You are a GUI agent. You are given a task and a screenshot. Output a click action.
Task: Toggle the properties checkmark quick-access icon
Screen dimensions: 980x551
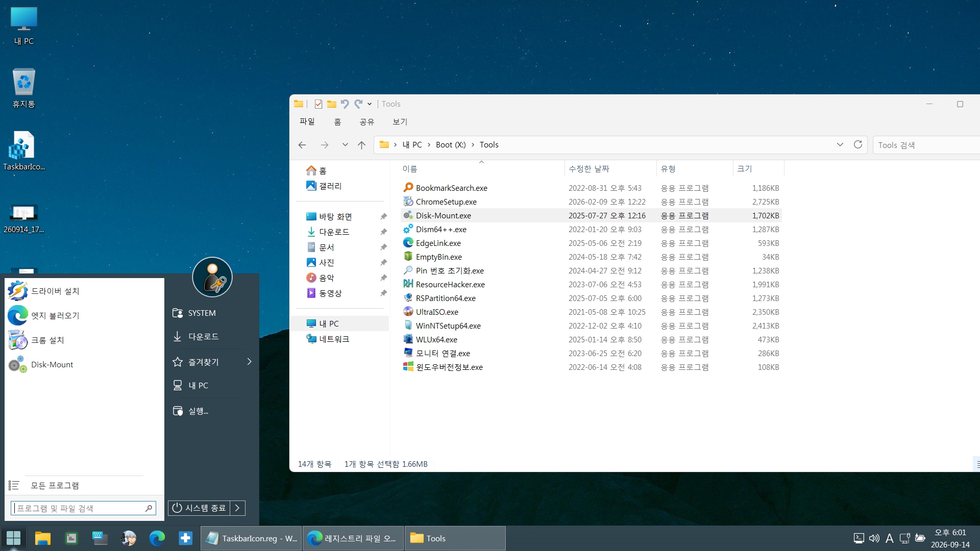coord(318,104)
